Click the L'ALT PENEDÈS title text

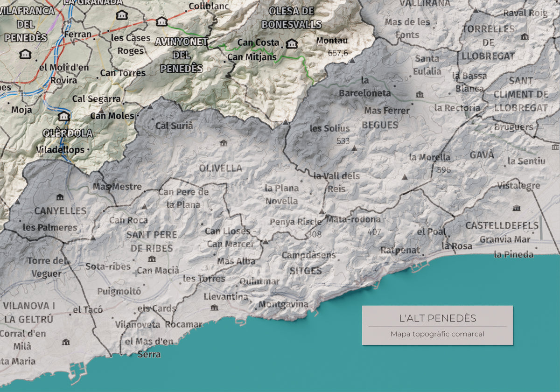[437, 318]
